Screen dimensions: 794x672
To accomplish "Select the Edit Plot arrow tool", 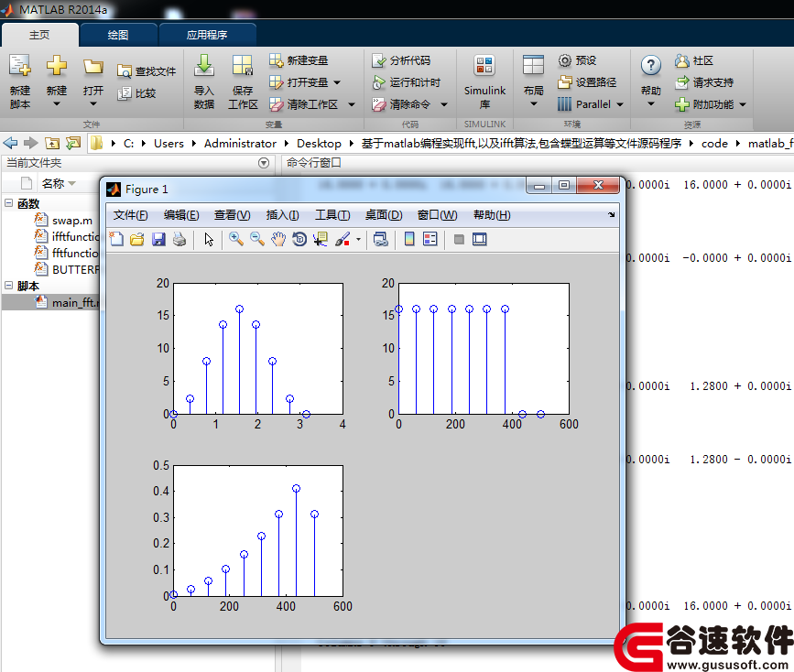I will 209,239.
